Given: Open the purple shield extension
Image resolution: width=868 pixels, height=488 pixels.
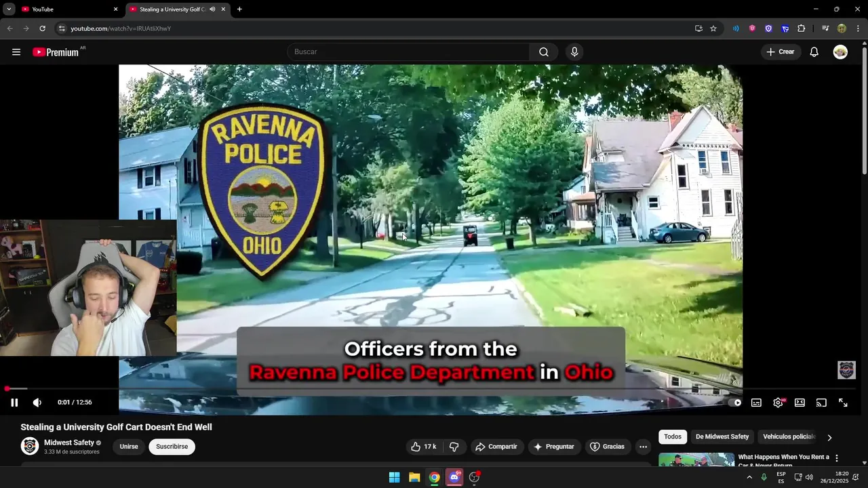Looking at the screenshot, I should (768, 28).
